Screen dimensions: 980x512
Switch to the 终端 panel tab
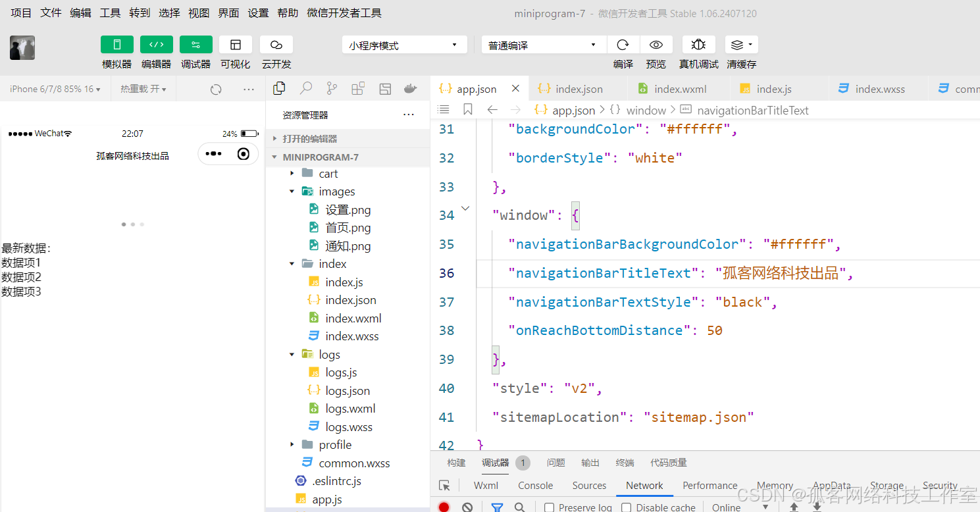click(x=625, y=463)
